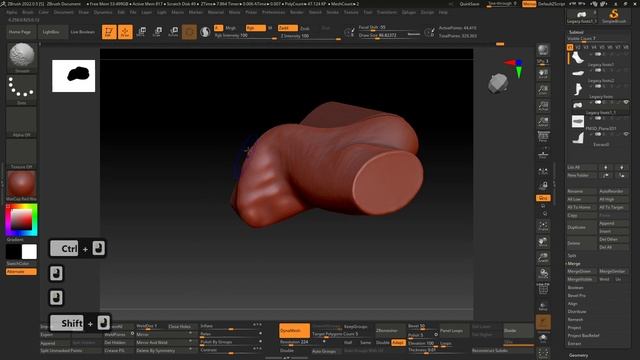Expand the Geometry palette section
This screenshot has width=640, height=360.
point(578,355)
